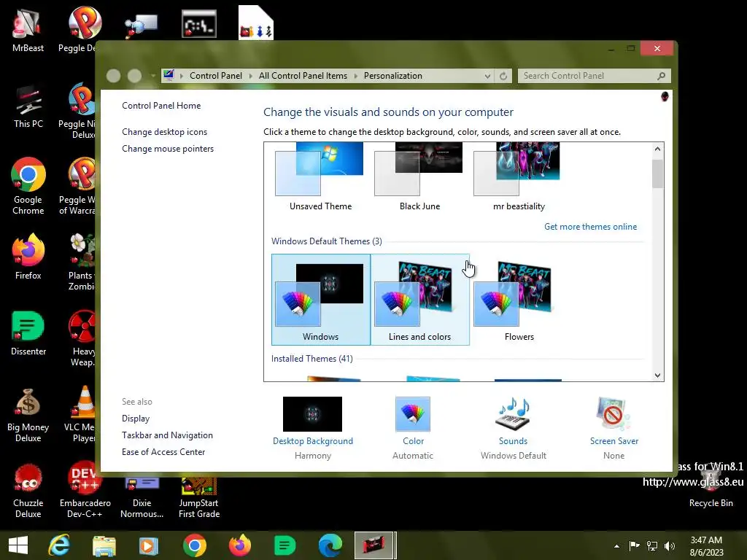The height and width of the screenshot is (560, 747).
Task: Select Control Panel breadcrumb
Action: 216,76
